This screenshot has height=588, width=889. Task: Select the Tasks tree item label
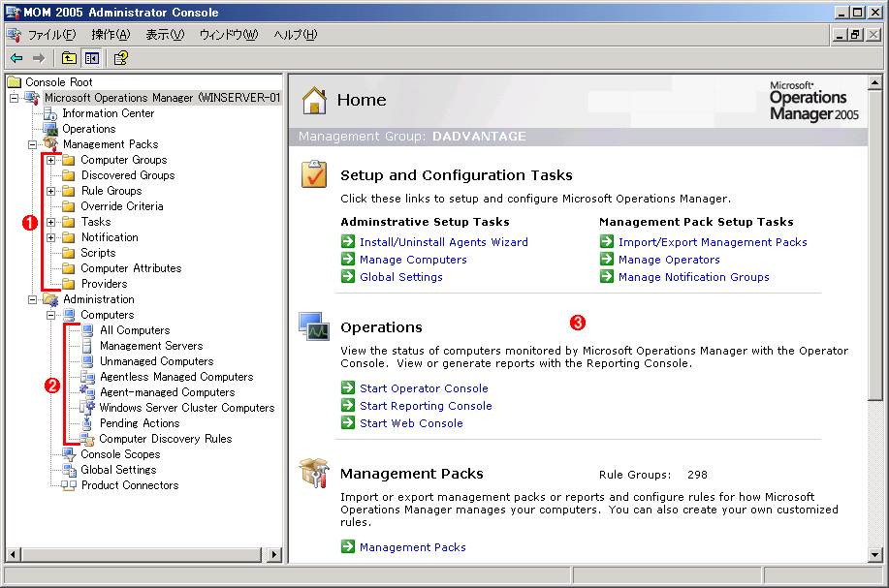point(95,222)
